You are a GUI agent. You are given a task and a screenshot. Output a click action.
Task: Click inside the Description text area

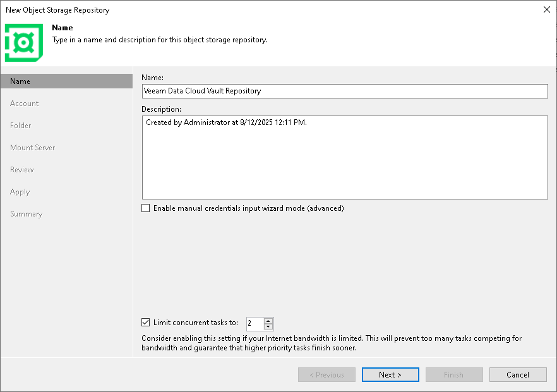[345, 157]
